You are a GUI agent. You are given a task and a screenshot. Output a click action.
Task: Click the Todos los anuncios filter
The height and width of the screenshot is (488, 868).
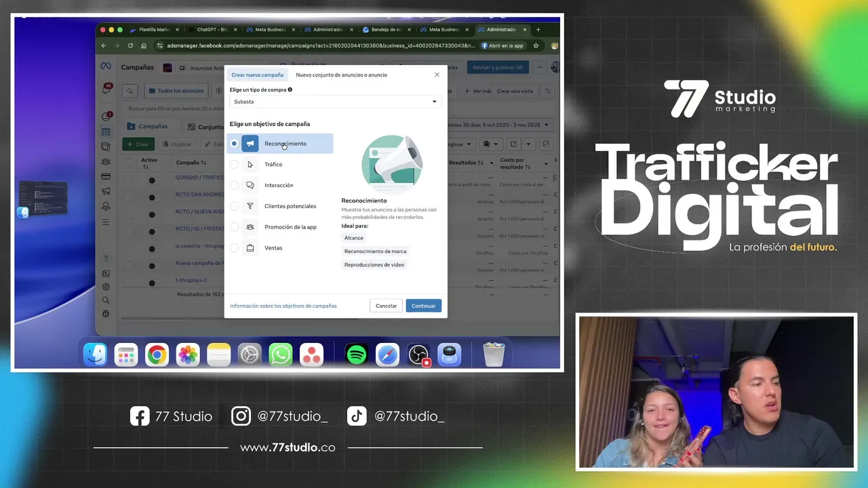click(x=175, y=91)
